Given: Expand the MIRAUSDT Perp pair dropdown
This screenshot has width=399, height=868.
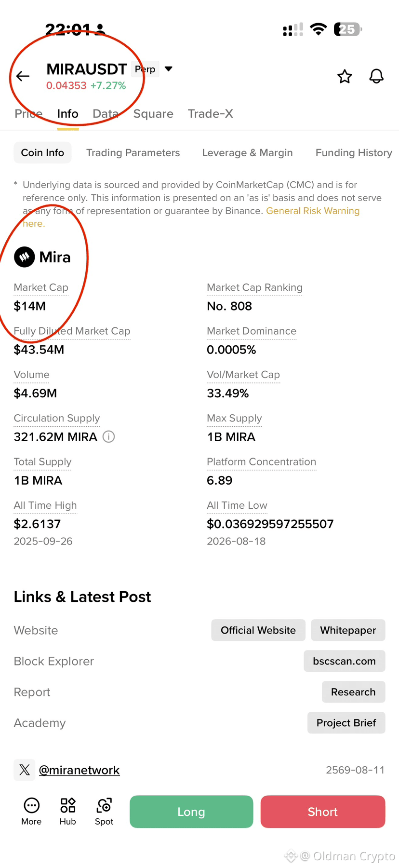Looking at the screenshot, I should pos(169,69).
